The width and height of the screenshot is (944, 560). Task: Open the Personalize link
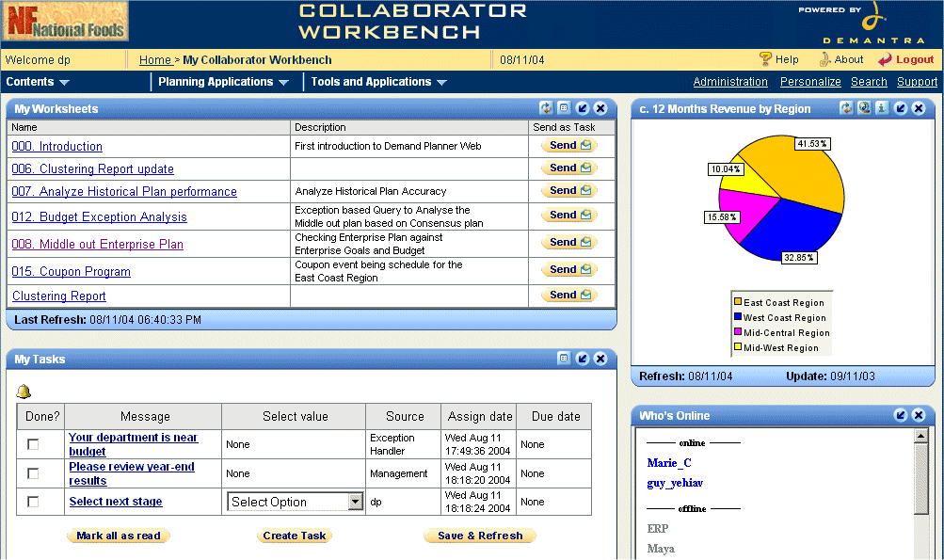pos(810,82)
